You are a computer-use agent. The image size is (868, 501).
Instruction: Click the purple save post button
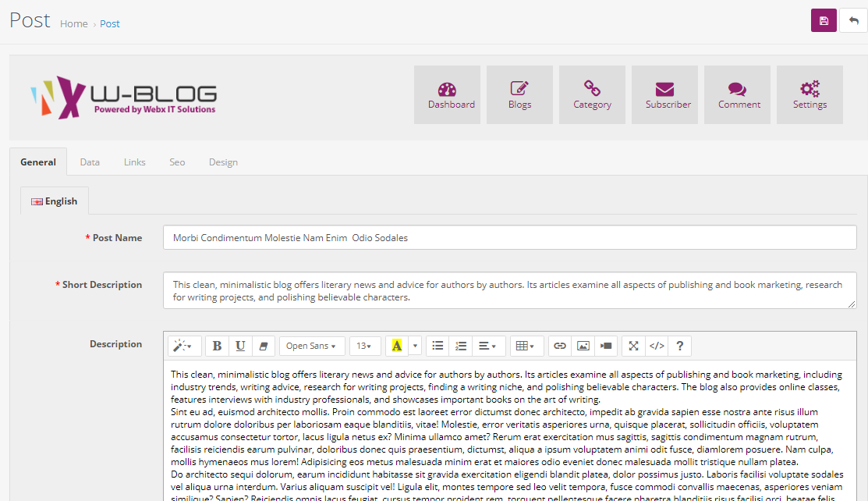[824, 21]
